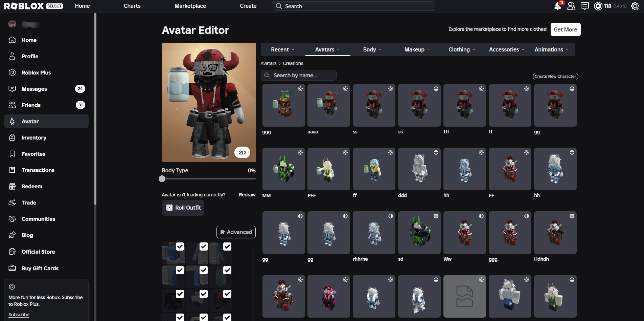This screenshot has width=644, height=321.
Task: Open Charts in top navigation
Action: (x=132, y=6)
